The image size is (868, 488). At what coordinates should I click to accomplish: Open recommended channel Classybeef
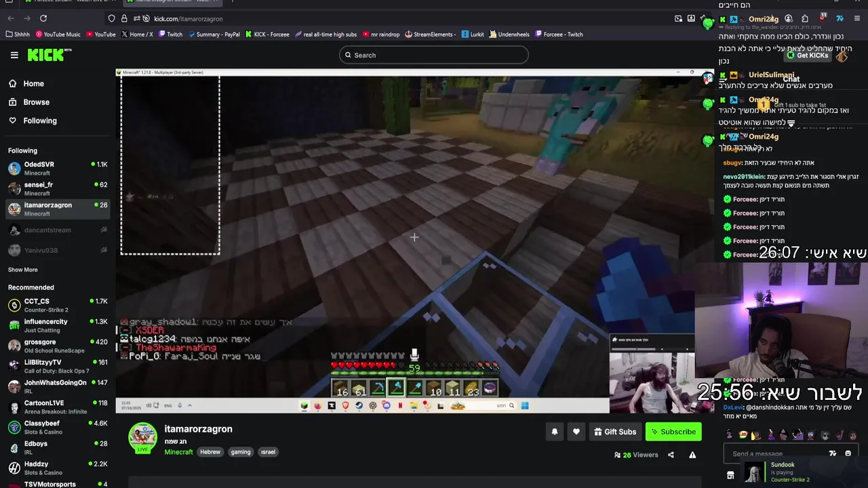click(x=58, y=427)
